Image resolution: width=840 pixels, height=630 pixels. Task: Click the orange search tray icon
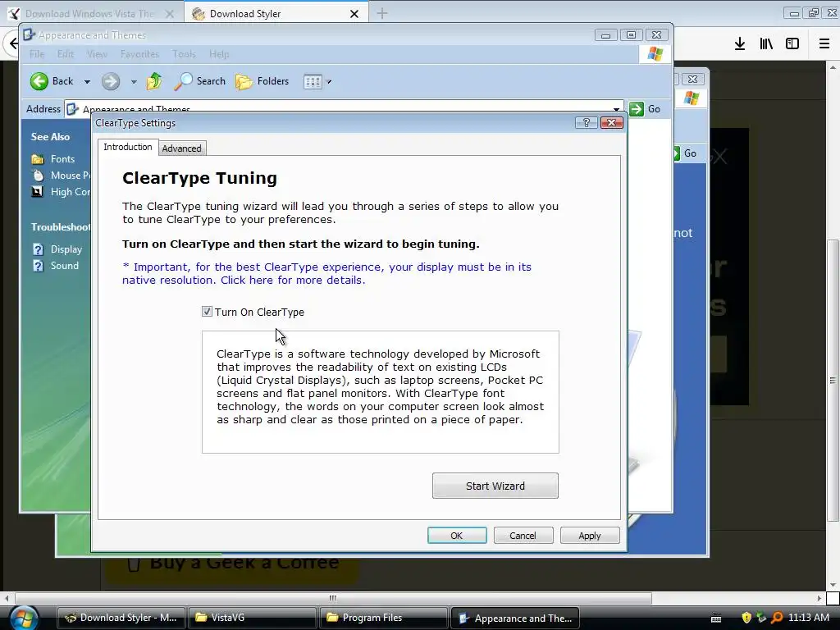pyautogui.click(x=777, y=618)
